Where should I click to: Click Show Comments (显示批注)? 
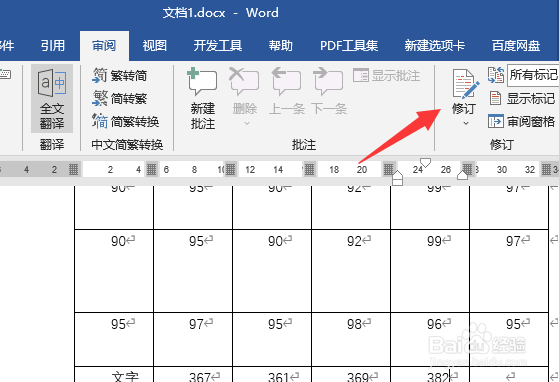[x=386, y=76]
